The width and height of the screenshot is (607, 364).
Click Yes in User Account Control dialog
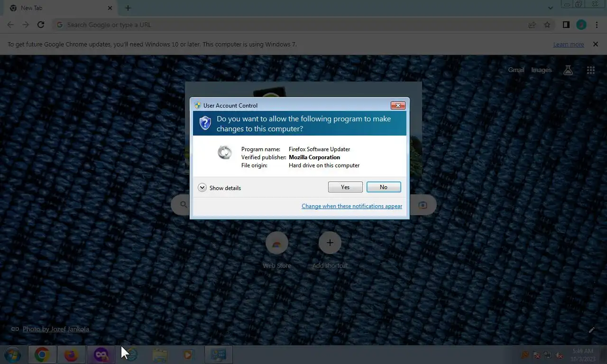tap(345, 187)
